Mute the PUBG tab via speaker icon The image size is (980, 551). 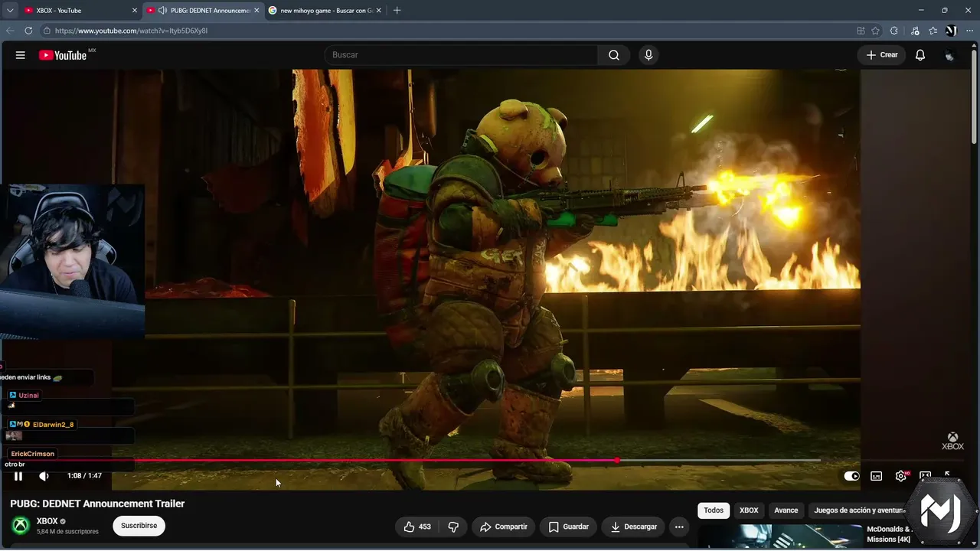coord(163,10)
